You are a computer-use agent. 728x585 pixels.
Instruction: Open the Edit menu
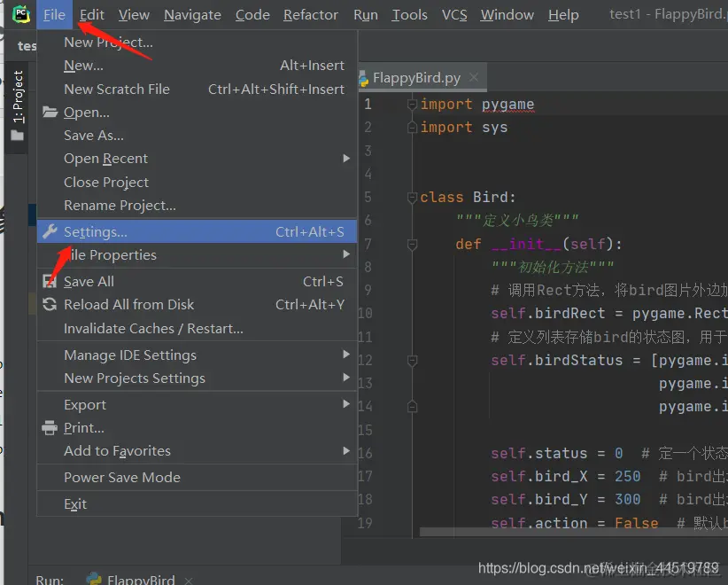[x=91, y=15]
